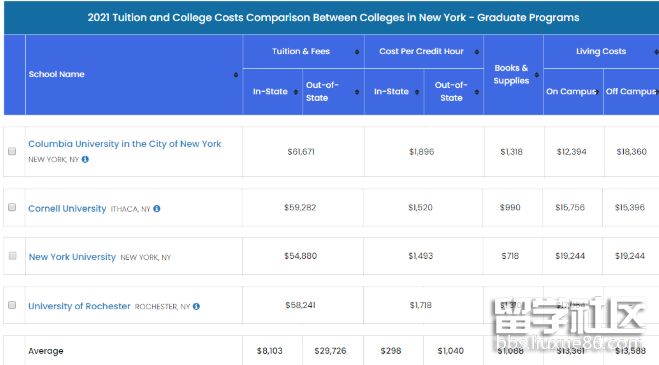Select the New York University checkbox

pyautogui.click(x=13, y=256)
